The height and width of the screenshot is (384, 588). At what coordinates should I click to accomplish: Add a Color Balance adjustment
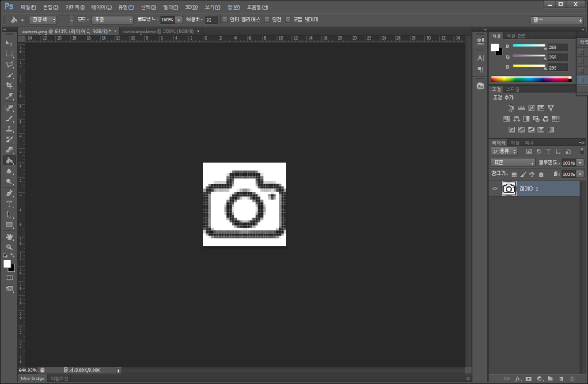[516, 119]
